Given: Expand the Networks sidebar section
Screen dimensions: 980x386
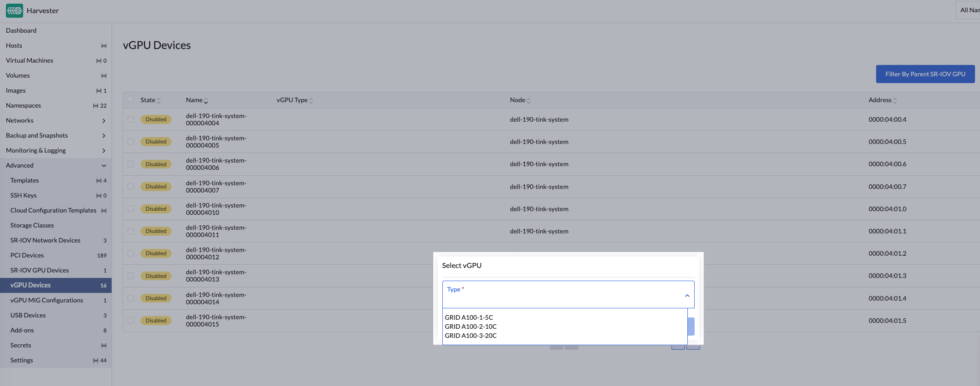Looking at the screenshot, I should coord(103,121).
